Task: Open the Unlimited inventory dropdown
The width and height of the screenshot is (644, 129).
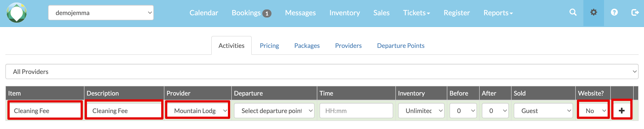Action: coord(421,111)
